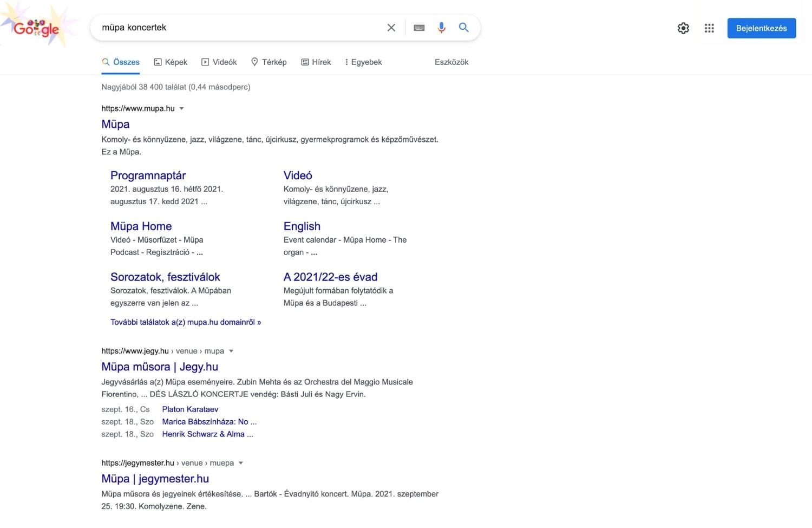Open the Programnaptár sitelink
812x528 pixels.
point(148,175)
